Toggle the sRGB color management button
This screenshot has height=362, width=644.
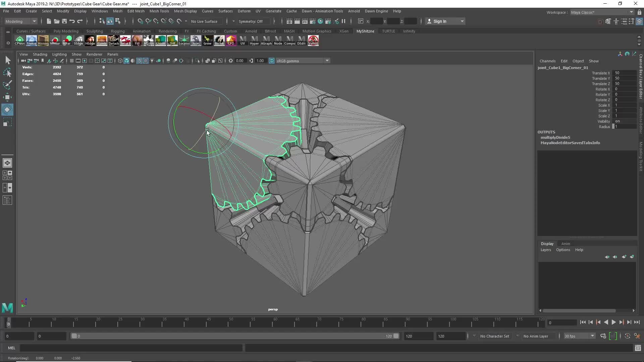272,61
